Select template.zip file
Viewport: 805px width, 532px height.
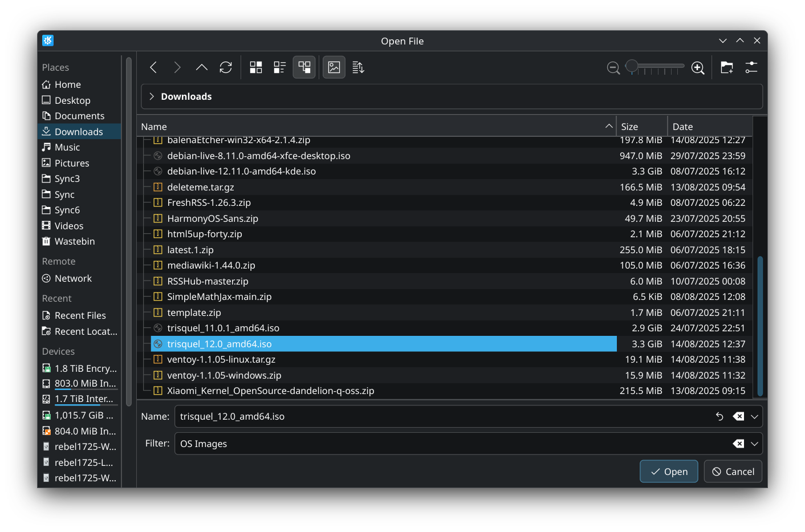[194, 312]
